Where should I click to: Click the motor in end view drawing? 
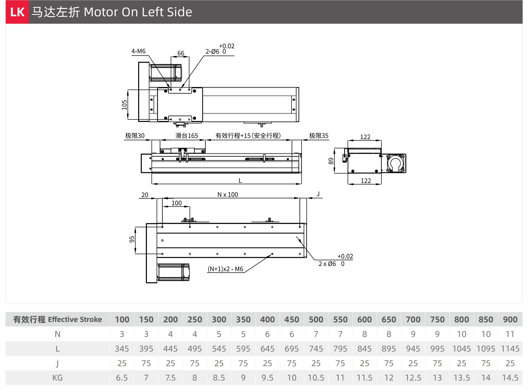396,163
